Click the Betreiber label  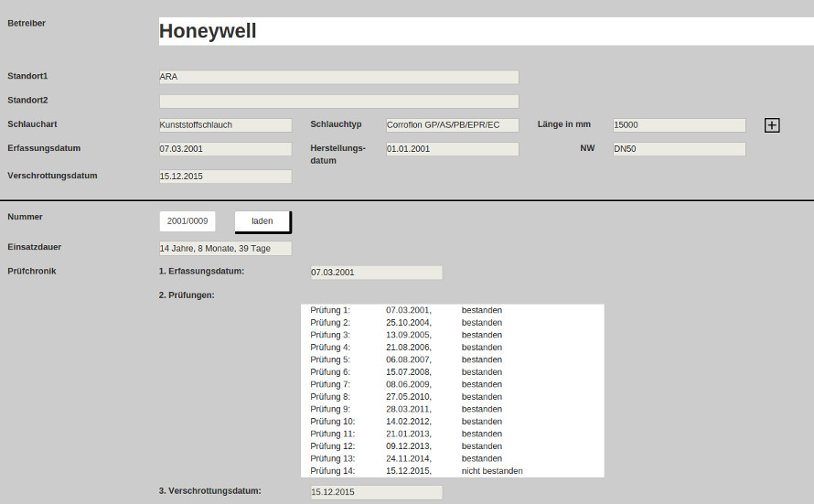pyautogui.click(x=27, y=24)
